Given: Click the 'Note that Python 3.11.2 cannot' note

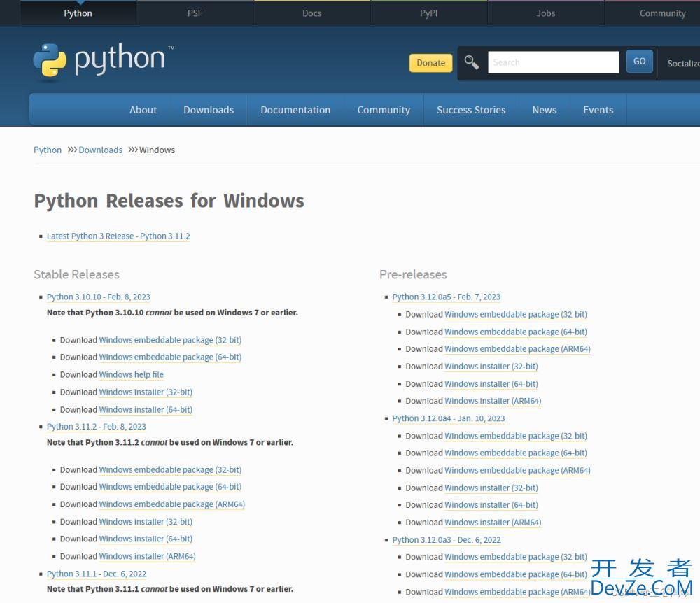Looking at the screenshot, I should click(x=170, y=442).
